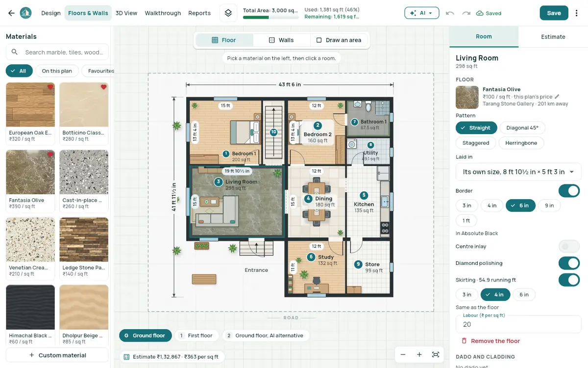Switch to Walls mode

coord(281,40)
